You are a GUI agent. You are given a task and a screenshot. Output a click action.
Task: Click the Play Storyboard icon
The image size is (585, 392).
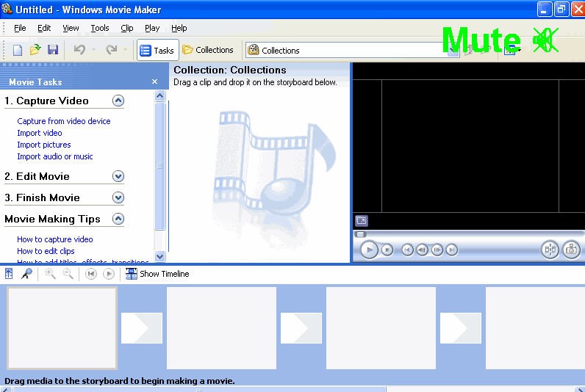tap(109, 274)
